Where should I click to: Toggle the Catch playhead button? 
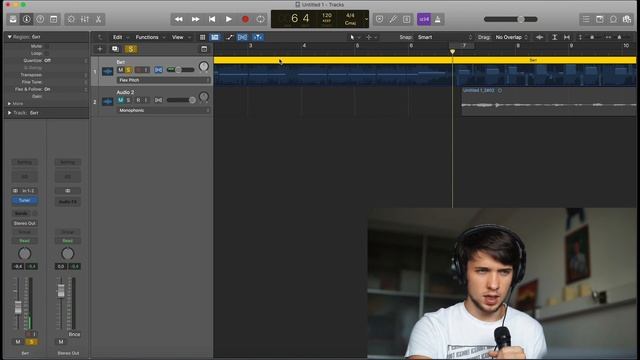click(x=258, y=37)
